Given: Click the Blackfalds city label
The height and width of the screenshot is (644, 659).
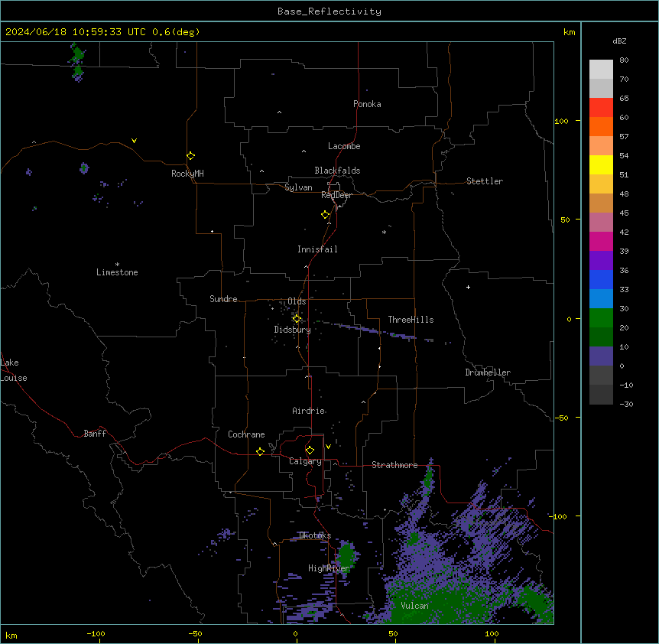Looking at the screenshot, I should pyautogui.click(x=337, y=171).
